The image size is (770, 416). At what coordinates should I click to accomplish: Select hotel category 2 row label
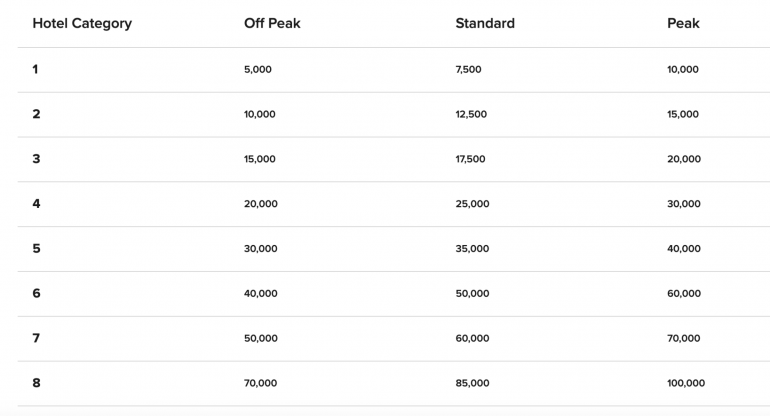pyautogui.click(x=36, y=114)
